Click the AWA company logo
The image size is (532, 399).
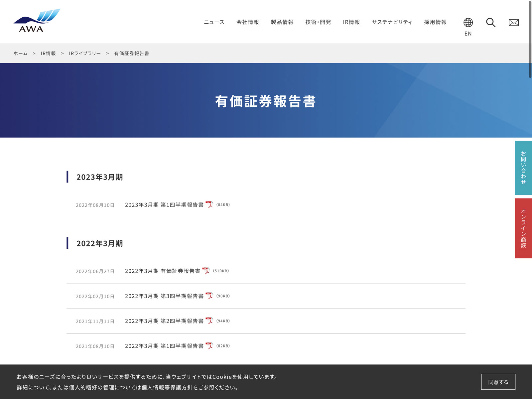37,21
